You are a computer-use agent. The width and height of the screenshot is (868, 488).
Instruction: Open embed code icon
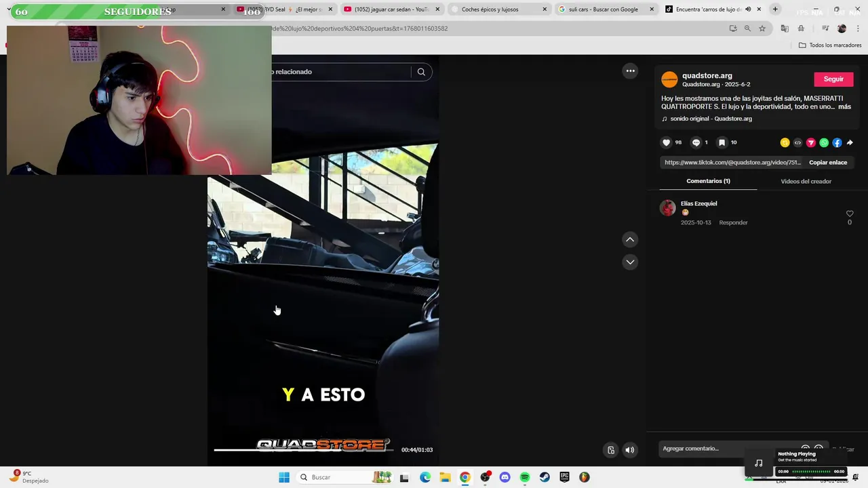click(797, 142)
